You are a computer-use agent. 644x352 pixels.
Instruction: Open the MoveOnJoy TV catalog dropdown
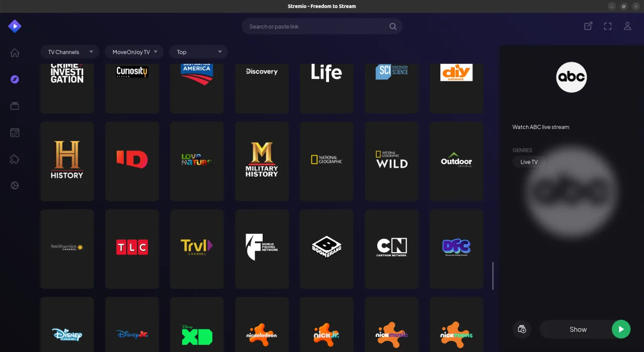click(134, 52)
